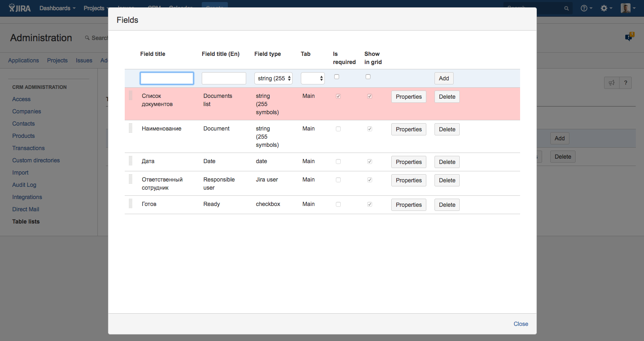Viewport: 644px width, 341px height.
Task: Click drag handle for Дата row
Action: [x=130, y=161]
